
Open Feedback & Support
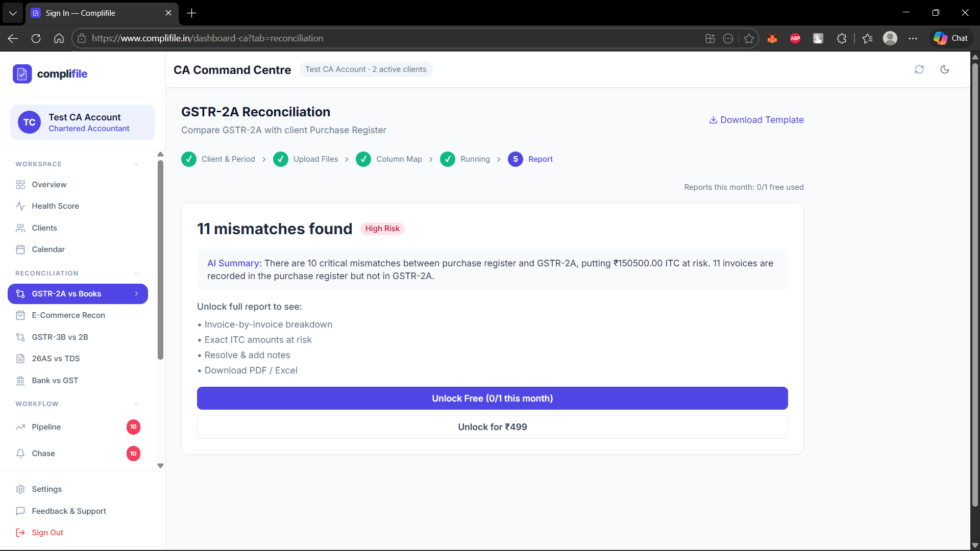(x=69, y=511)
